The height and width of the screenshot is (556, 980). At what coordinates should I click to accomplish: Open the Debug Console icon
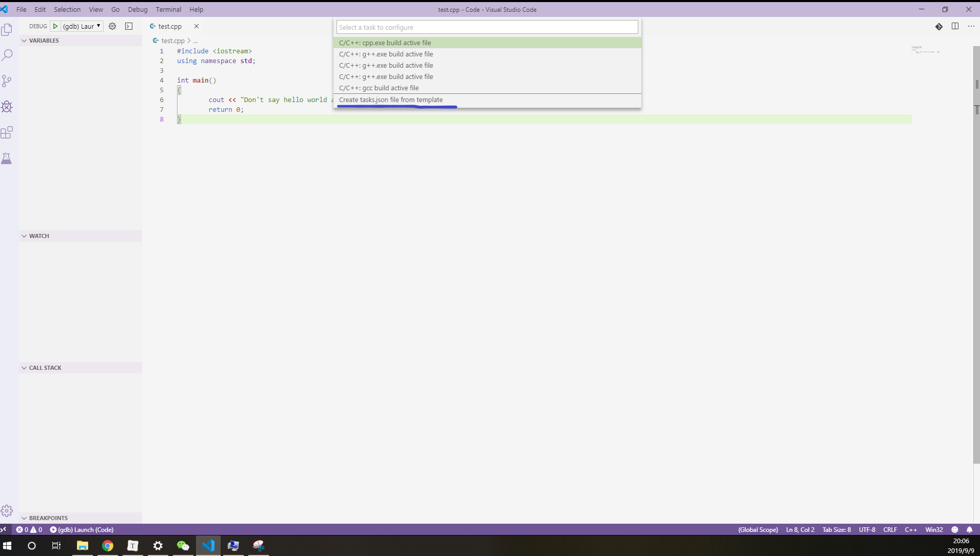(x=129, y=26)
